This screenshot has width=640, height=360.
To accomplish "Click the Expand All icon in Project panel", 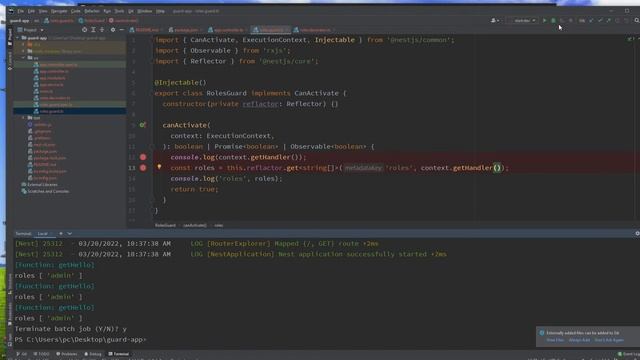I will 93,30.
